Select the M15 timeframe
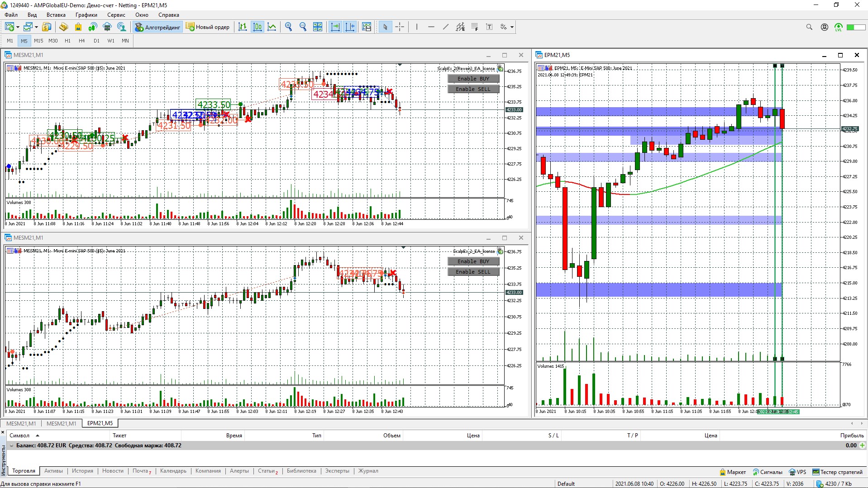This screenshot has height=488, width=868. click(38, 41)
